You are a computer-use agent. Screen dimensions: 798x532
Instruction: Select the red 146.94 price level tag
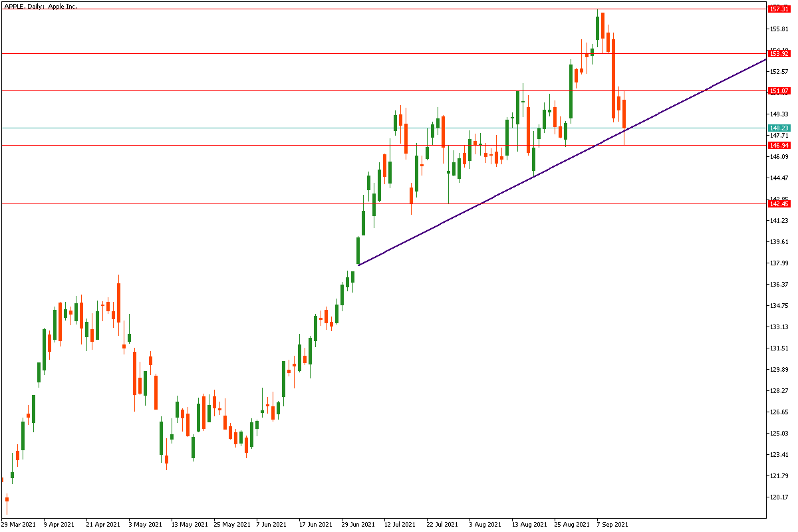point(779,145)
